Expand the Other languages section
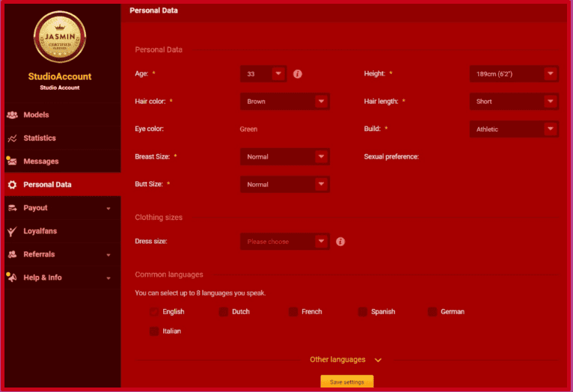This screenshot has height=392, width=573. click(x=346, y=360)
